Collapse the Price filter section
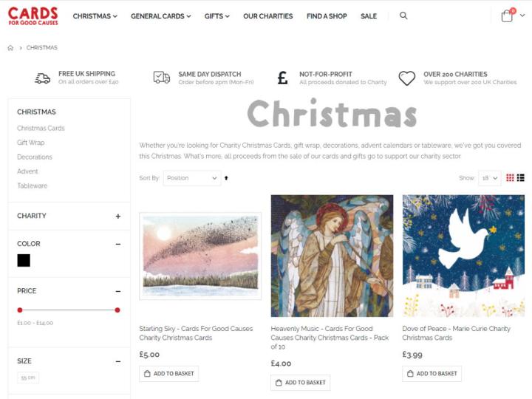532x399 pixels. tap(117, 291)
